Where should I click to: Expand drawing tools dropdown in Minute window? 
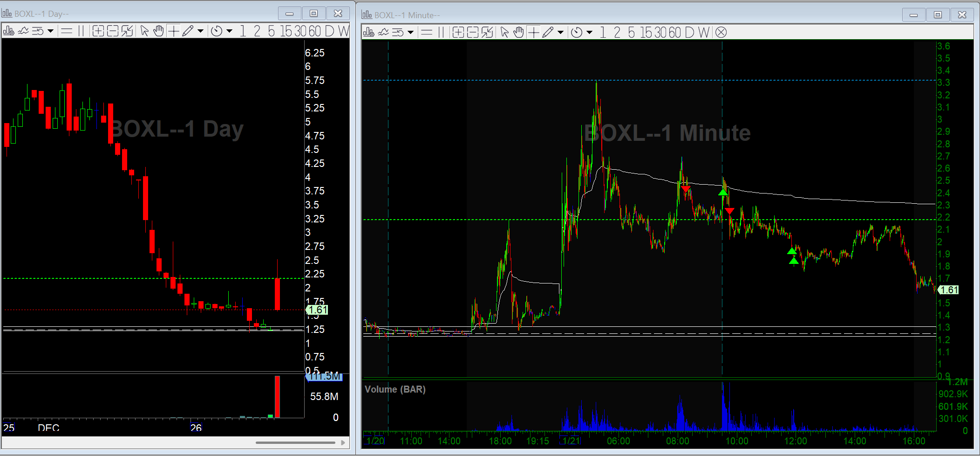560,32
